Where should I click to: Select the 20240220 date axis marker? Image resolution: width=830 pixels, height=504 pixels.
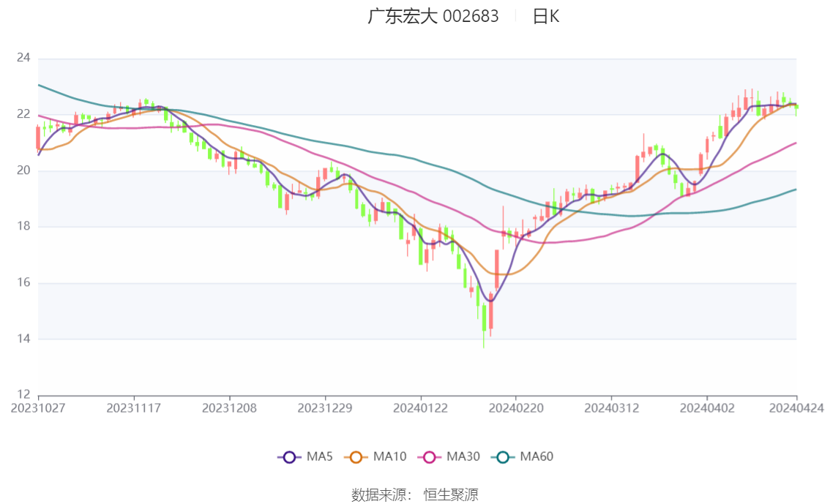[x=516, y=408]
